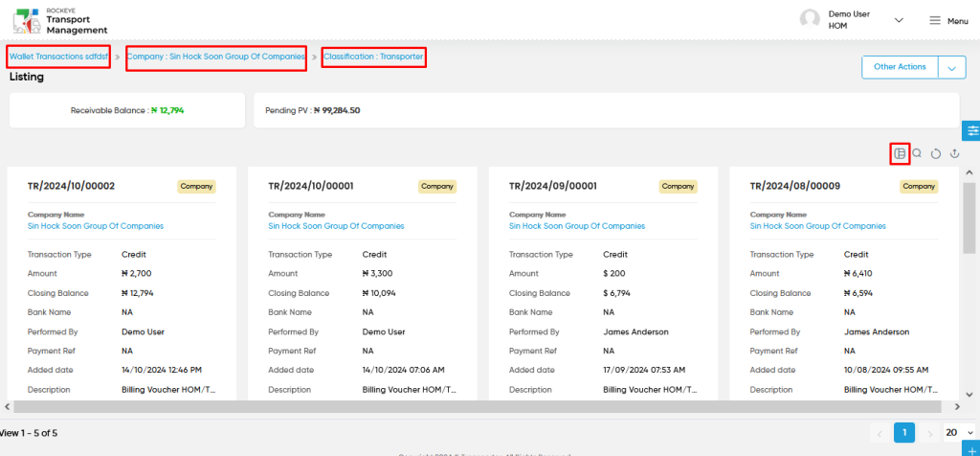Select transaction title TR/2024/10/00001
Screen dimensions: 980x456
tap(311, 186)
